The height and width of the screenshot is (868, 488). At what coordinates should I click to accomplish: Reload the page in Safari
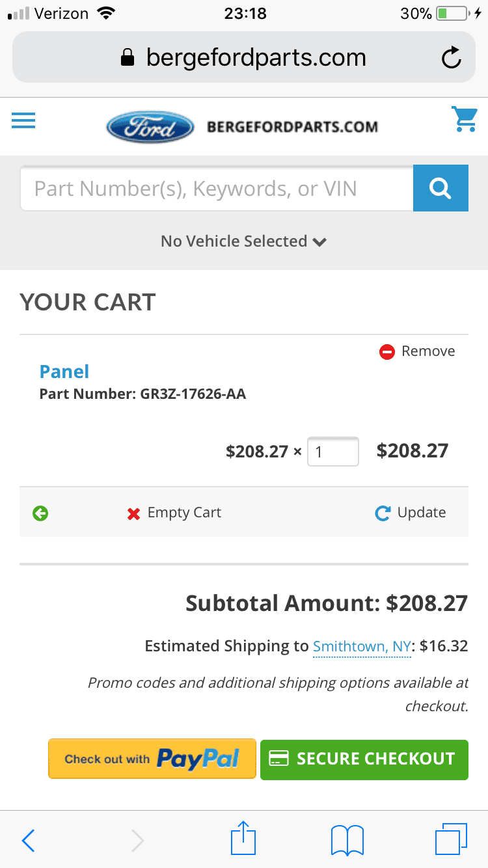pos(451,58)
